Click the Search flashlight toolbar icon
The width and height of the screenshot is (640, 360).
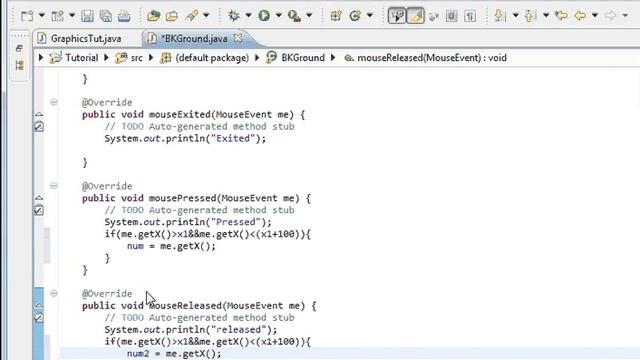(x=191, y=16)
